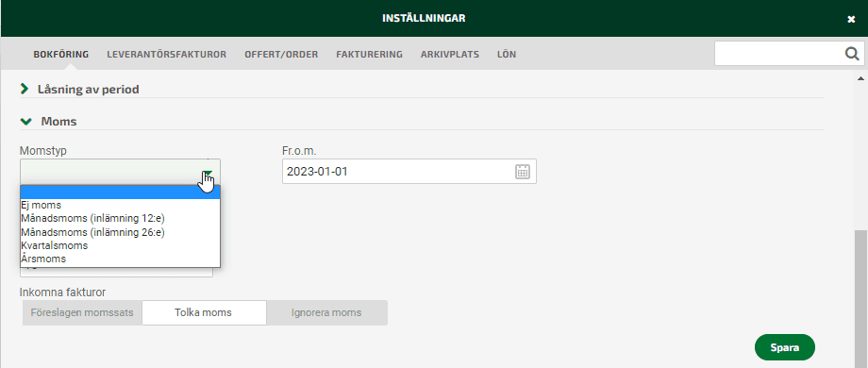The height and width of the screenshot is (368, 868).
Task: Select Månadsmoms (inlämning 26:e) option
Action: (x=120, y=232)
